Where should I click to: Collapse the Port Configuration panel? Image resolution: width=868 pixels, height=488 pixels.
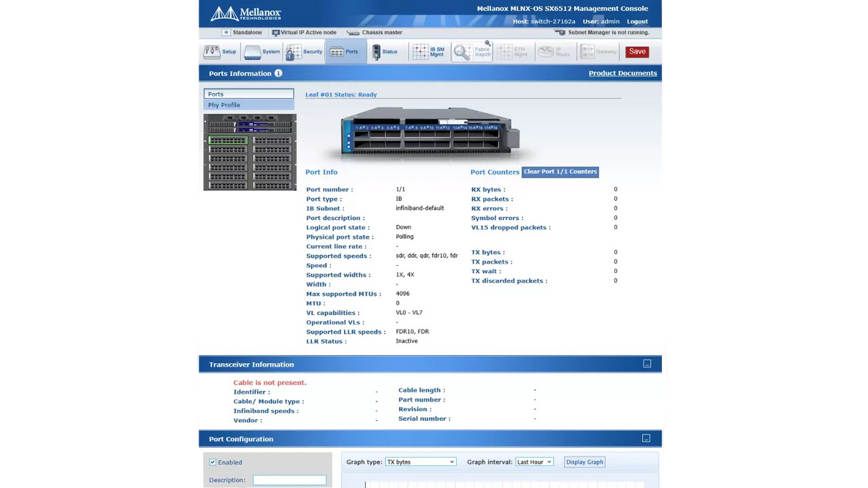click(x=646, y=438)
